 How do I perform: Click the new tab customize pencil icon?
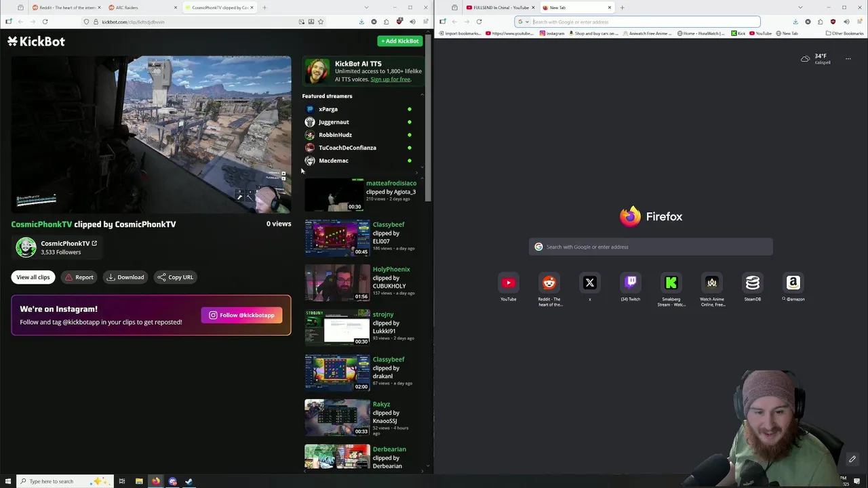coord(852,460)
